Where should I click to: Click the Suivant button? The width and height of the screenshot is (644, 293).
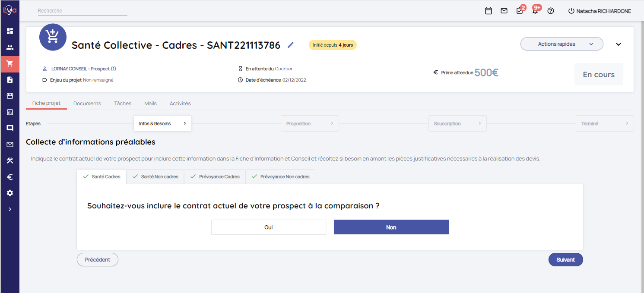coord(565,260)
